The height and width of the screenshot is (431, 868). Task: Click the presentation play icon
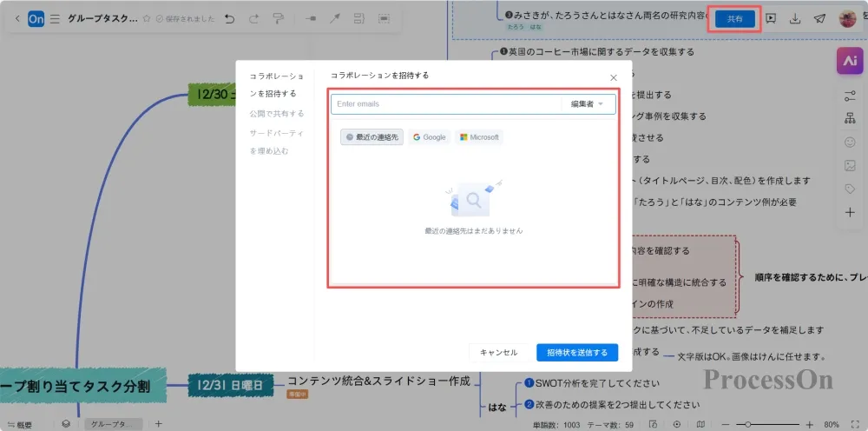tap(771, 18)
